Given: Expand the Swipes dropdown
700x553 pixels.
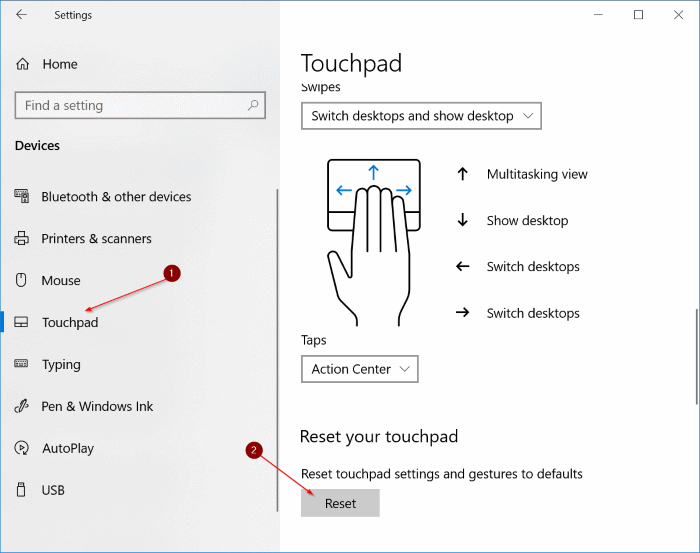Looking at the screenshot, I should tap(421, 116).
